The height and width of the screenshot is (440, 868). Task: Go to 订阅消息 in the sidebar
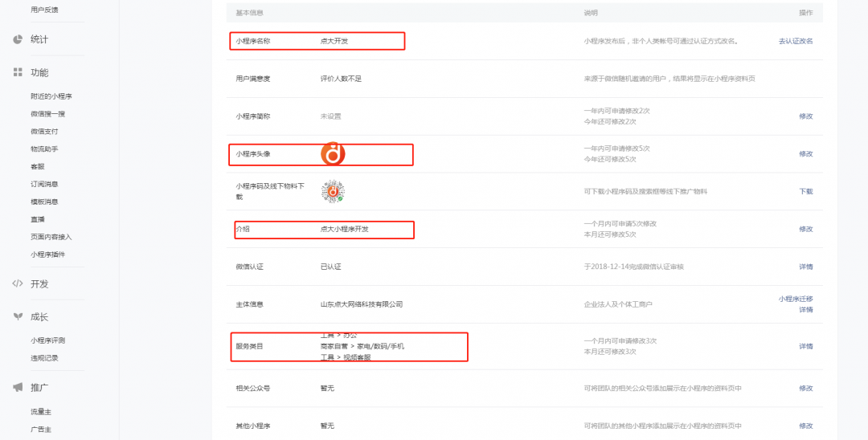[x=44, y=184]
